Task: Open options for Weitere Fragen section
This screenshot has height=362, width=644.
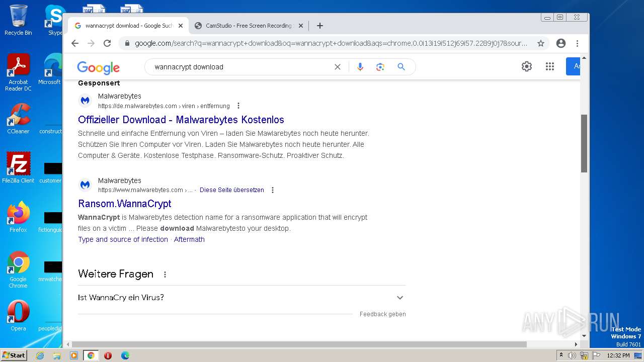Action: point(165,275)
